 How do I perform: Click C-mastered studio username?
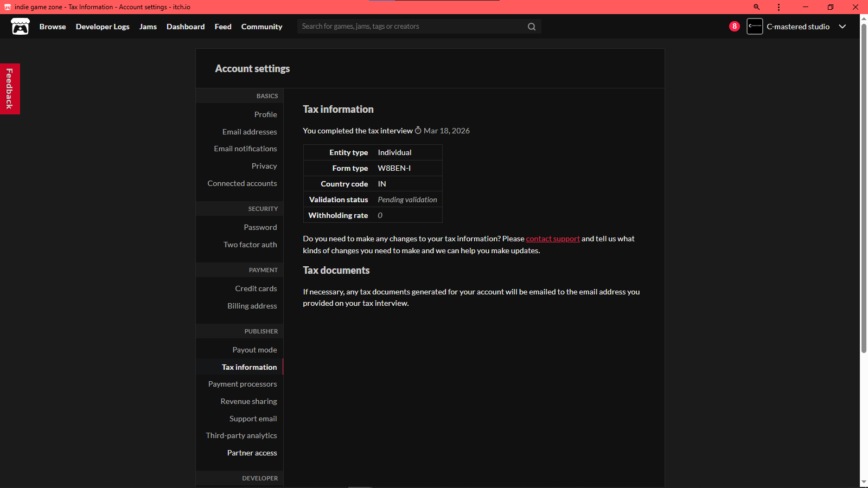click(798, 27)
